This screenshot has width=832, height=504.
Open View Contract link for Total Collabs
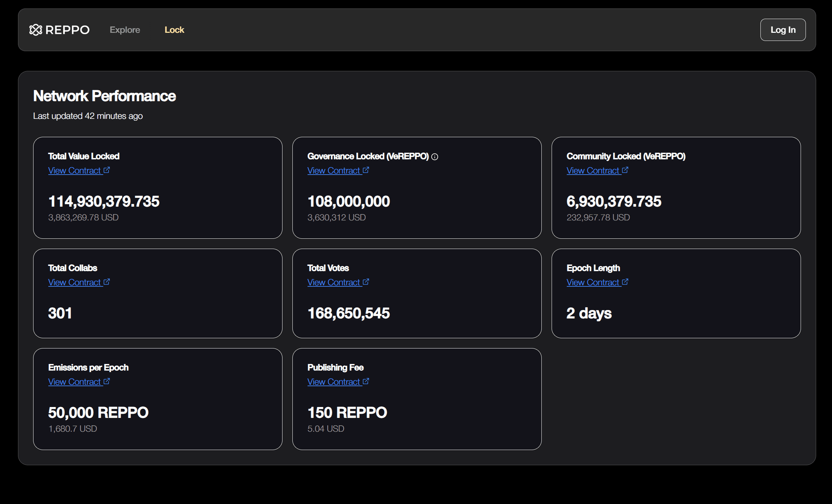tap(79, 282)
